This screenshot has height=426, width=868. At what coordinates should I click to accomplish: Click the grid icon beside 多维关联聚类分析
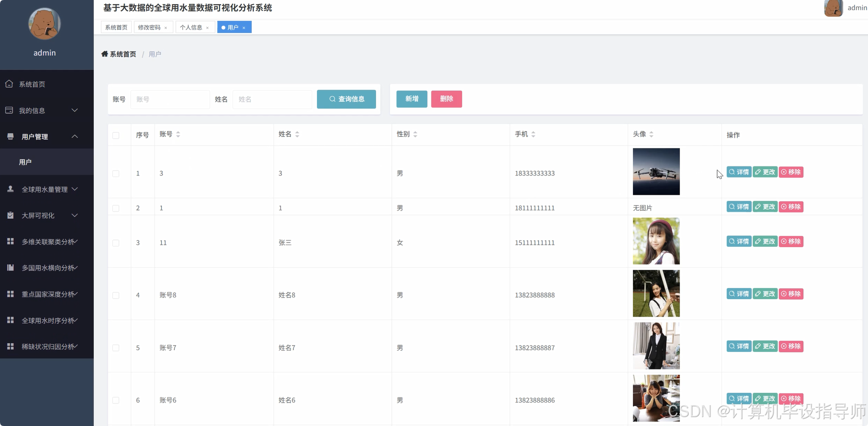11,241
